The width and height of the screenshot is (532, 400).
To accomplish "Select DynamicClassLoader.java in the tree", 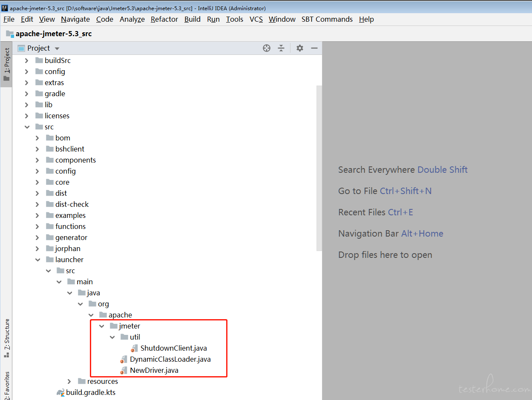I will point(170,359).
